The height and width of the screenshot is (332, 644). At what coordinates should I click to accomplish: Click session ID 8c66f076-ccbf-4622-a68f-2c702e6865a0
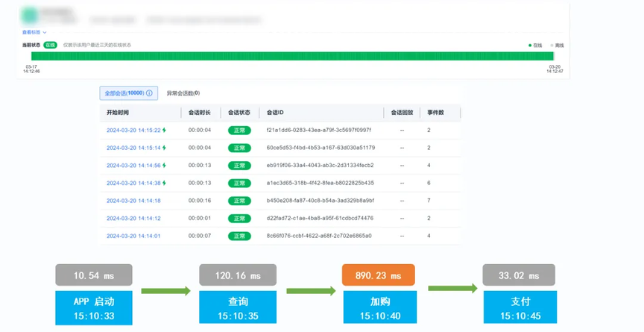(x=319, y=237)
